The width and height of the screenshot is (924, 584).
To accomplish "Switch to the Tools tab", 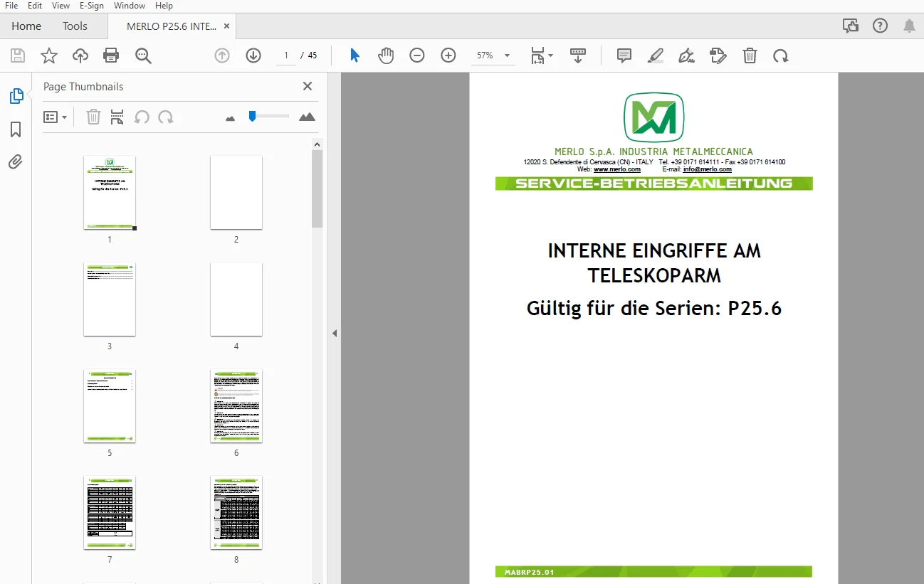I will [75, 26].
